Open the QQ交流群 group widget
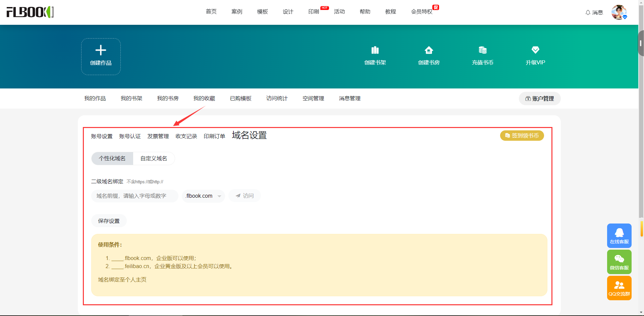644x316 pixels. (619, 288)
